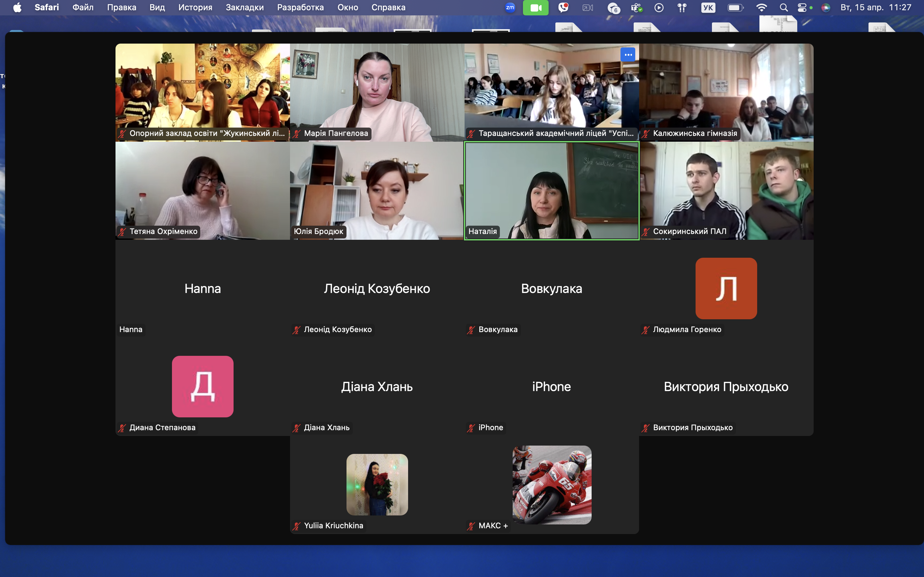Open the Файл menu
924x577 pixels.
tap(83, 8)
